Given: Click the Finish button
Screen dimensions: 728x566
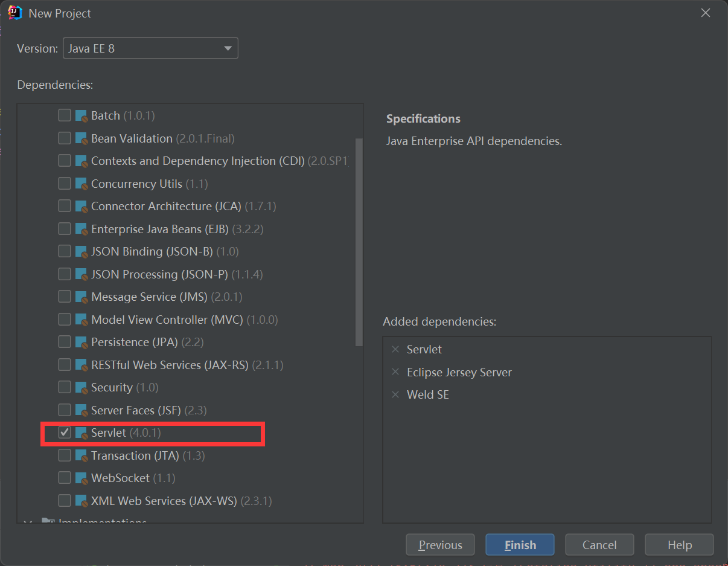Looking at the screenshot, I should (x=520, y=544).
